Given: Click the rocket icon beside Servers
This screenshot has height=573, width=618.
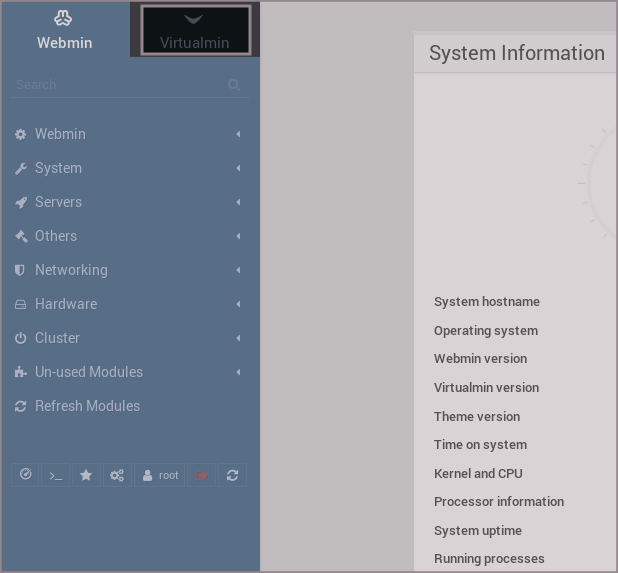Looking at the screenshot, I should pos(21,203).
